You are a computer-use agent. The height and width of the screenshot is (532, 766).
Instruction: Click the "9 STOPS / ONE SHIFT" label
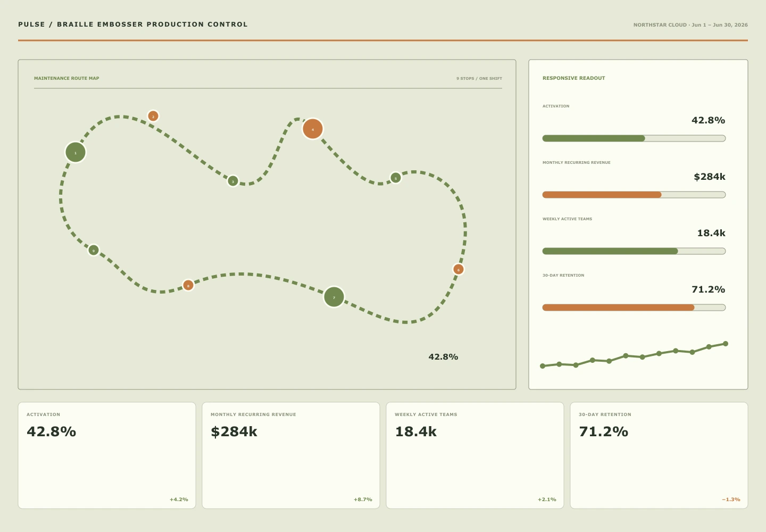click(x=479, y=78)
